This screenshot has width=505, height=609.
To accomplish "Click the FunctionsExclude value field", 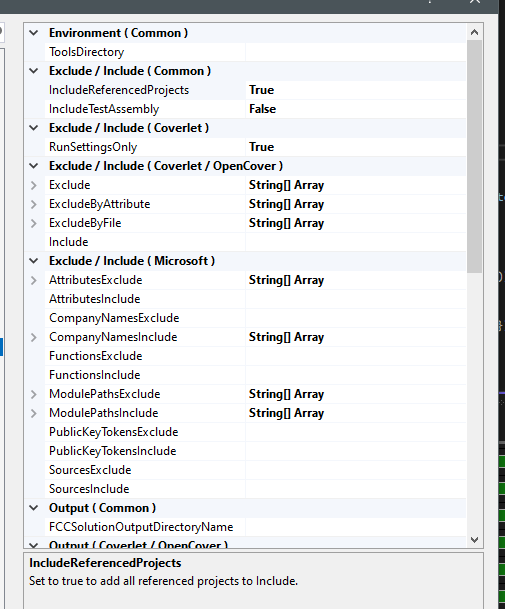I will tap(356, 356).
